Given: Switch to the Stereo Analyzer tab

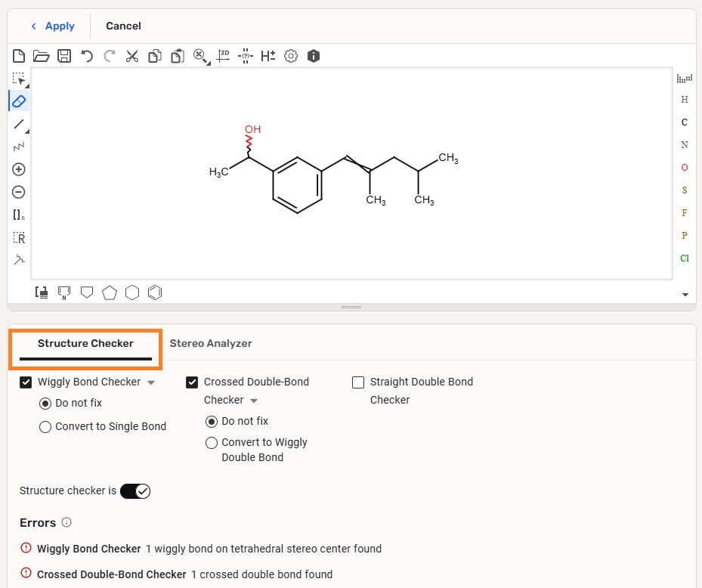Looking at the screenshot, I should 211,344.
